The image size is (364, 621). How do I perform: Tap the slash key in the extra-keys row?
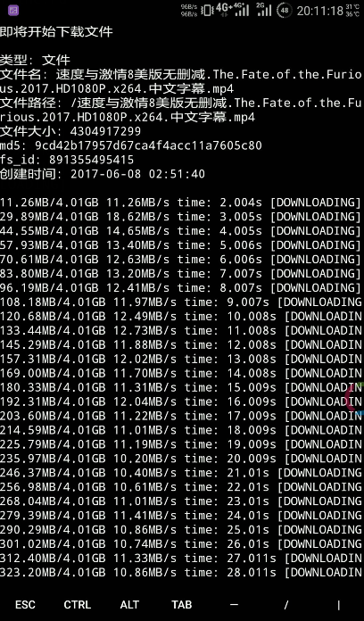click(286, 605)
